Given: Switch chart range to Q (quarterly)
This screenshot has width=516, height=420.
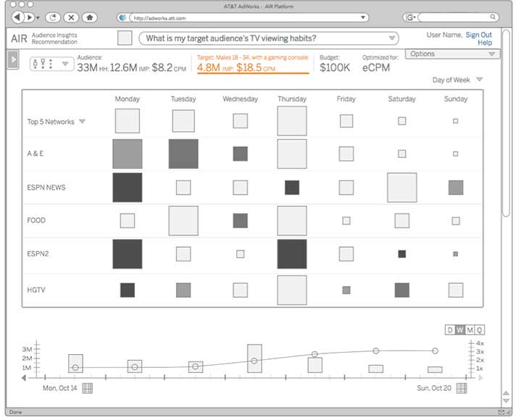Looking at the screenshot, I should [479, 330].
